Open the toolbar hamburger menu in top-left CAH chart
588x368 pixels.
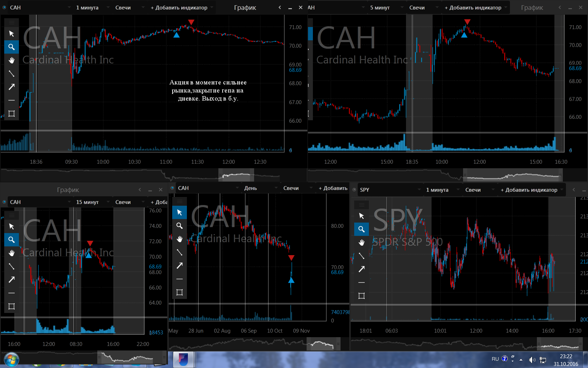12,22
